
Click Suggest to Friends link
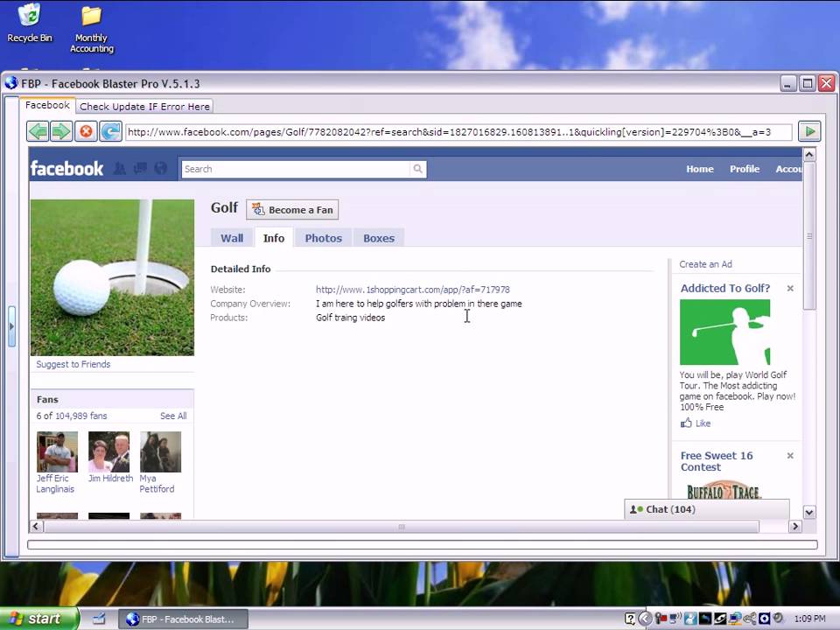[73, 364]
